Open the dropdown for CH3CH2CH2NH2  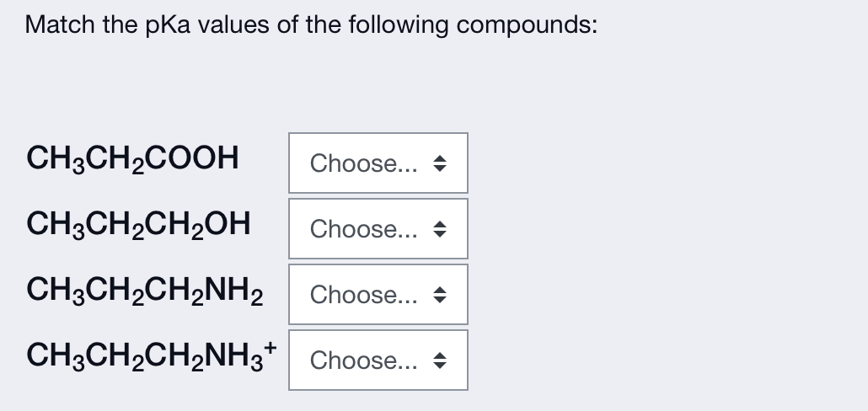(378, 294)
